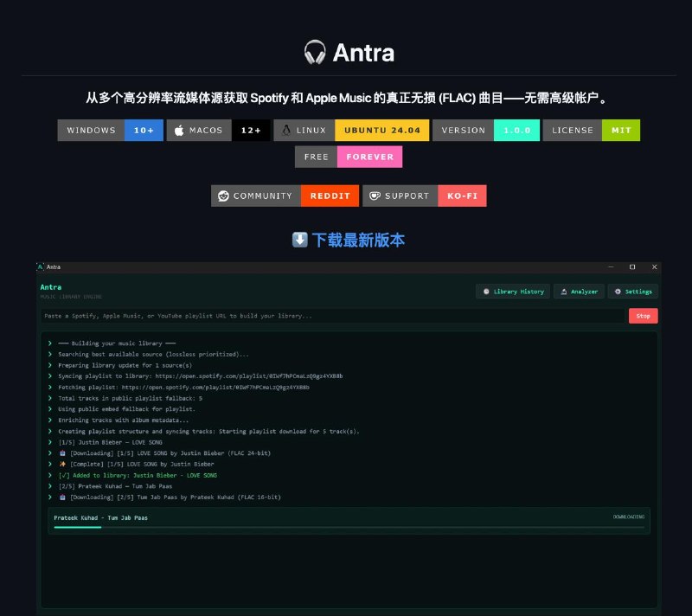Viewport: 692px width, 616px height.
Task: Open the green MIT license badge
Action: pos(621,131)
